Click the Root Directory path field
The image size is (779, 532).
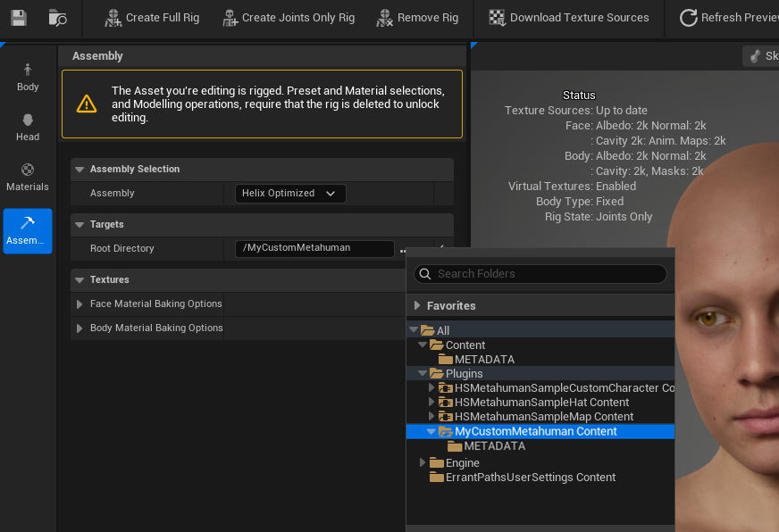314,248
